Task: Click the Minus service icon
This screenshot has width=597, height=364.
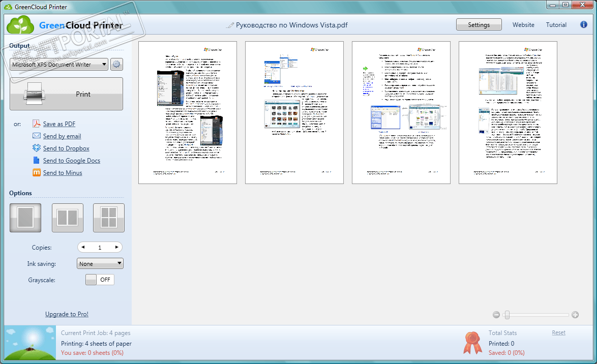Action: pyautogui.click(x=37, y=172)
